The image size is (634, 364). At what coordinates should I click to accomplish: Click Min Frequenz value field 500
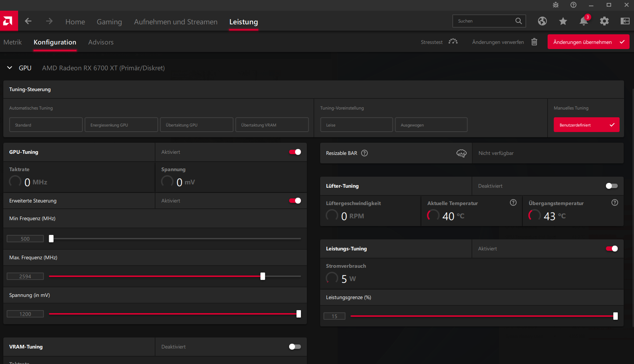click(25, 239)
